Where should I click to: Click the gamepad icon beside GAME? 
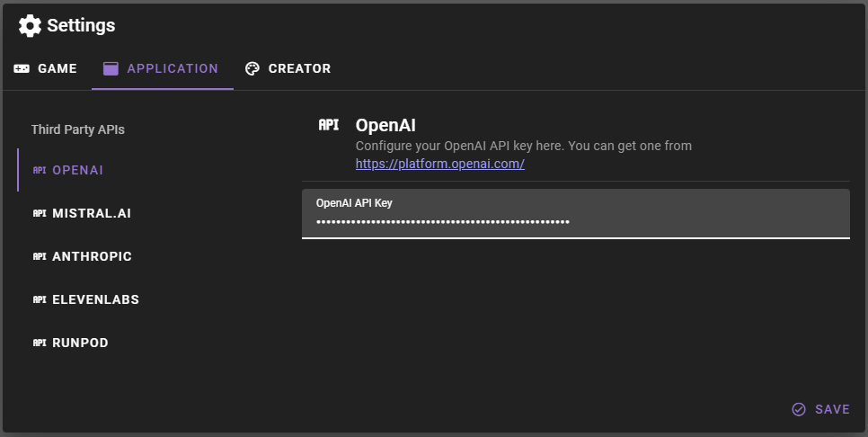pyautogui.click(x=22, y=68)
